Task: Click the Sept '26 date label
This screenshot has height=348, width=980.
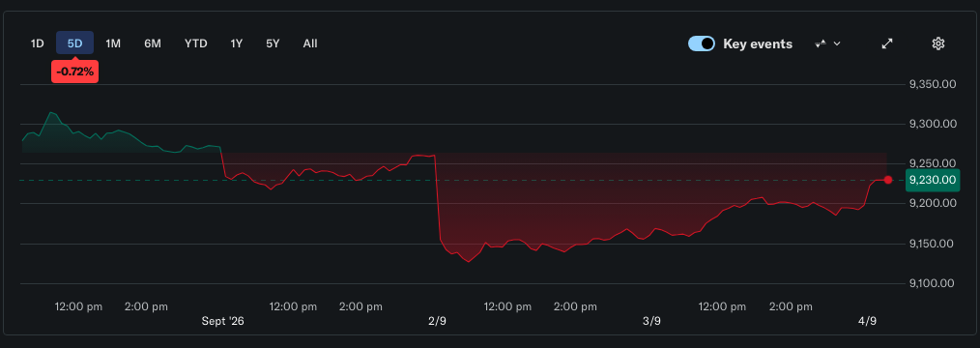Action: (222, 321)
